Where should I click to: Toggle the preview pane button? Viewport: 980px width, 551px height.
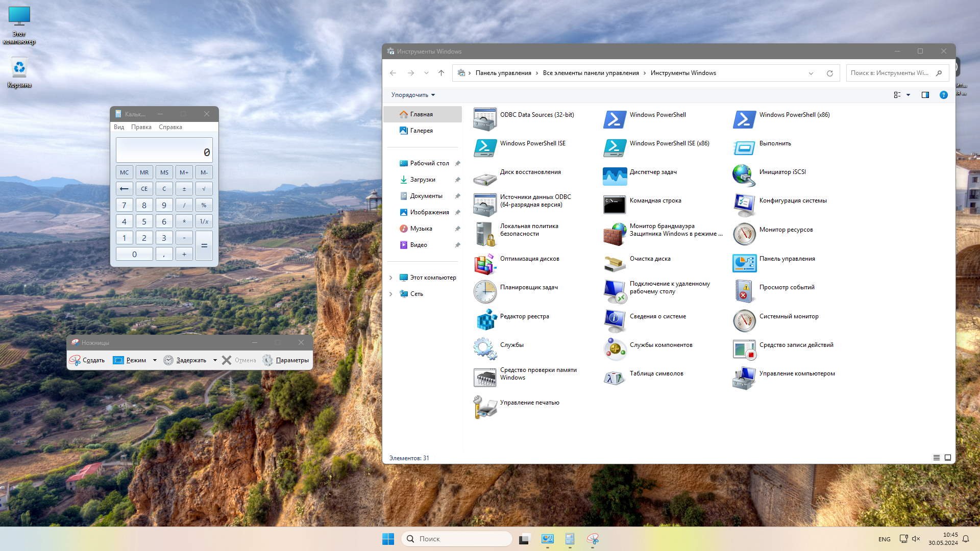click(x=925, y=95)
